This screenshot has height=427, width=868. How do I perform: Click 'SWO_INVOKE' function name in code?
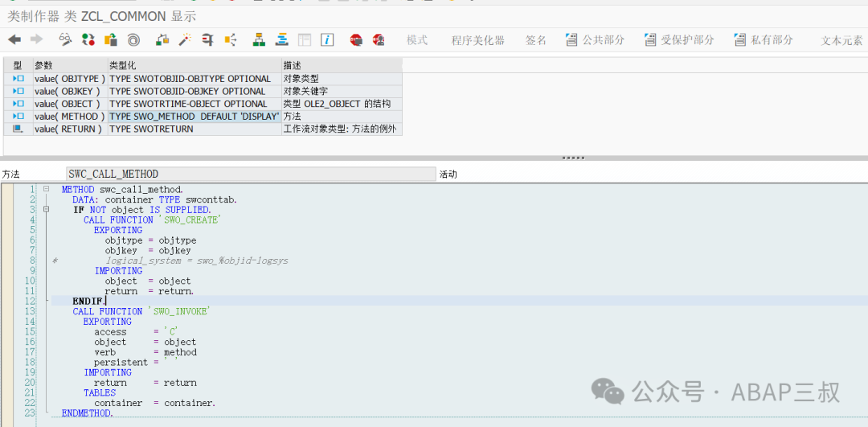(178, 311)
